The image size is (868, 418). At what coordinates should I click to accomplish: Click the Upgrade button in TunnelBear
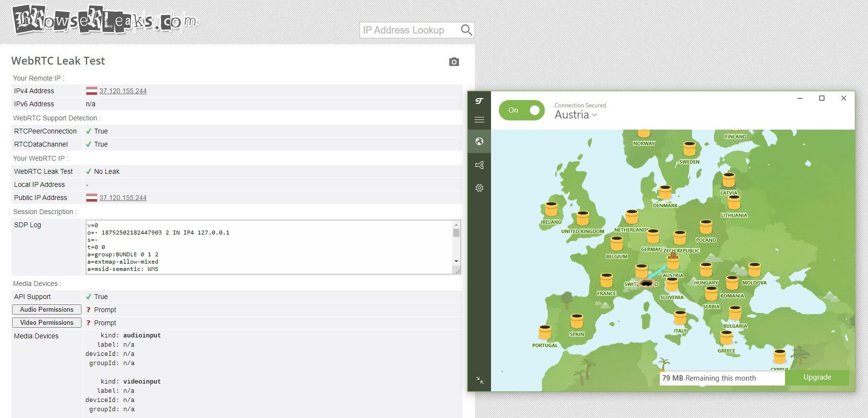coord(817,377)
